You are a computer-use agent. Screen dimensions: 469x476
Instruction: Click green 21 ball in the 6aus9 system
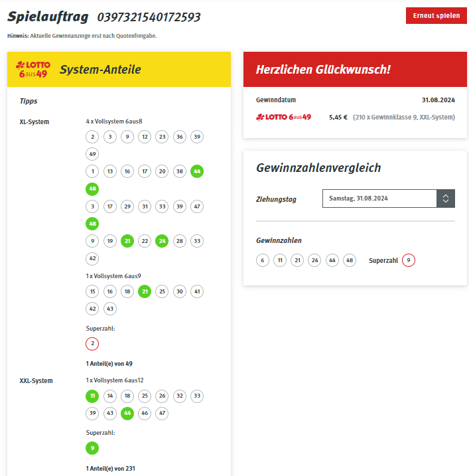click(x=145, y=291)
